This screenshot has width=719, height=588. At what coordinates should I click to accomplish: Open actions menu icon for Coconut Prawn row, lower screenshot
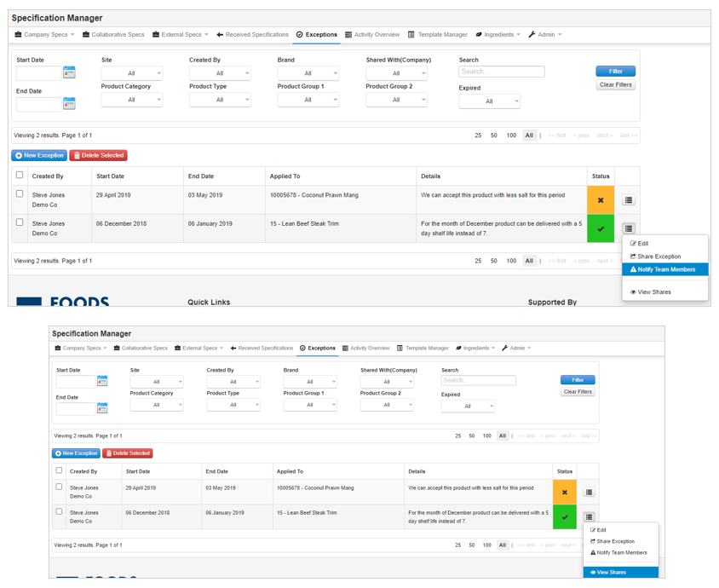(589, 493)
